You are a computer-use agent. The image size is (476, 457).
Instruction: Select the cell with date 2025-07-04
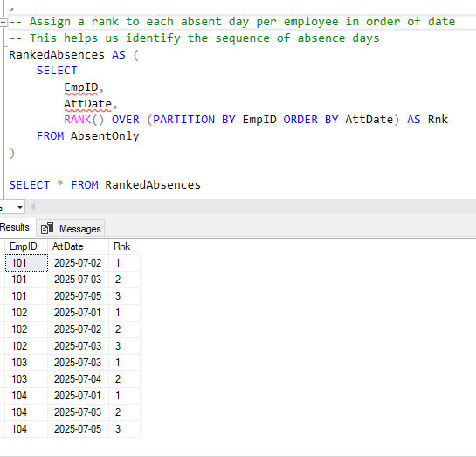click(x=78, y=379)
